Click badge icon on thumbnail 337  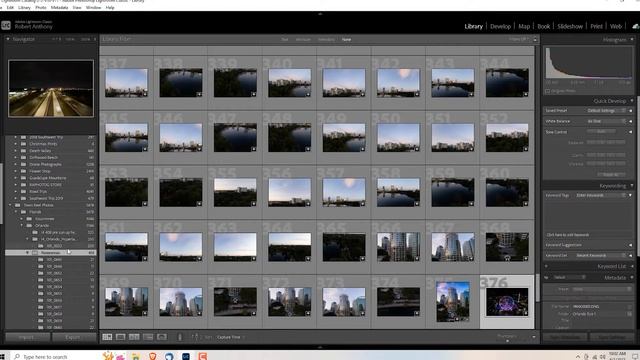(145, 94)
